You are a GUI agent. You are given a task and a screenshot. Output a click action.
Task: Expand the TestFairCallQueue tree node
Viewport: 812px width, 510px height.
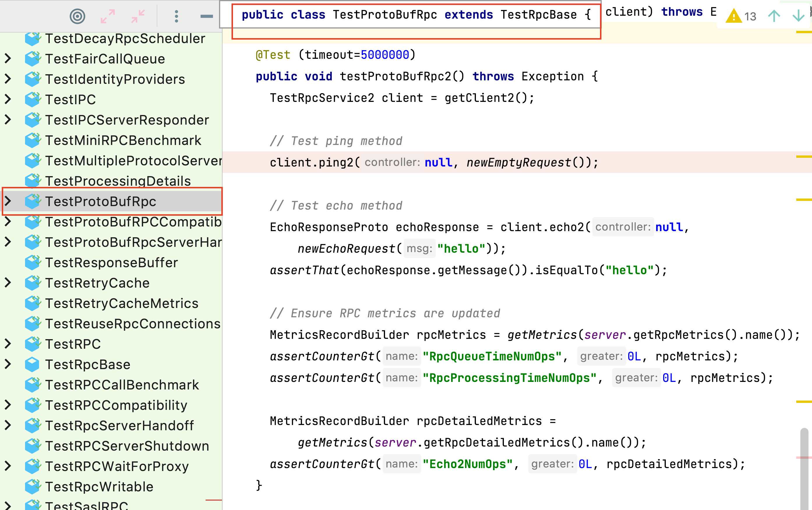point(8,59)
